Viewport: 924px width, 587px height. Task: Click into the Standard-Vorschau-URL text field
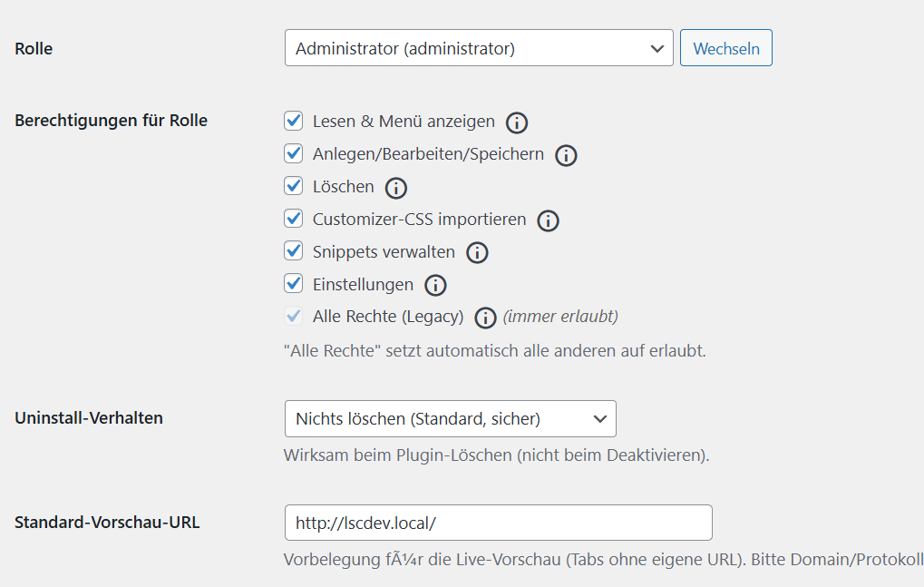pos(498,523)
